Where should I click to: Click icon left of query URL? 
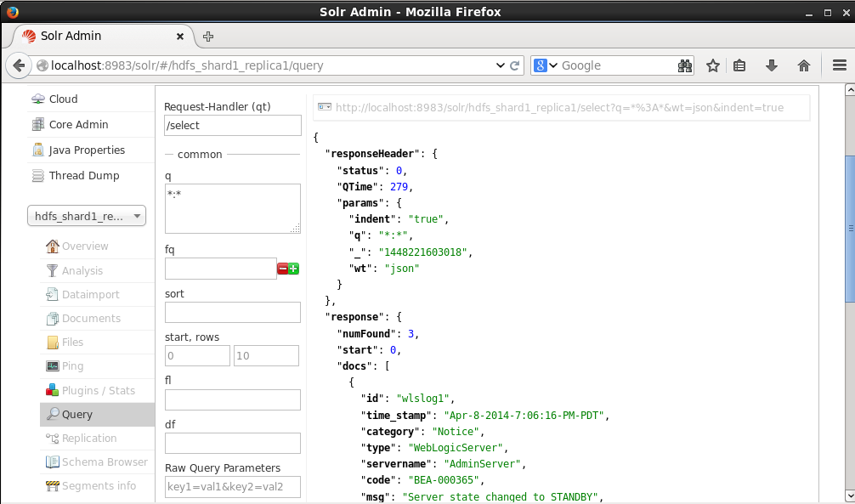(325, 107)
